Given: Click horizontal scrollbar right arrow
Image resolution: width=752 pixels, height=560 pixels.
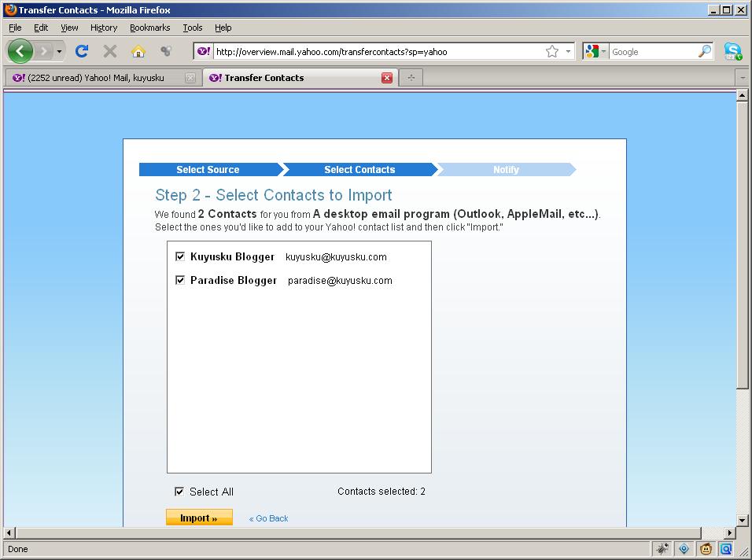Looking at the screenshot, I should (729, 532).
